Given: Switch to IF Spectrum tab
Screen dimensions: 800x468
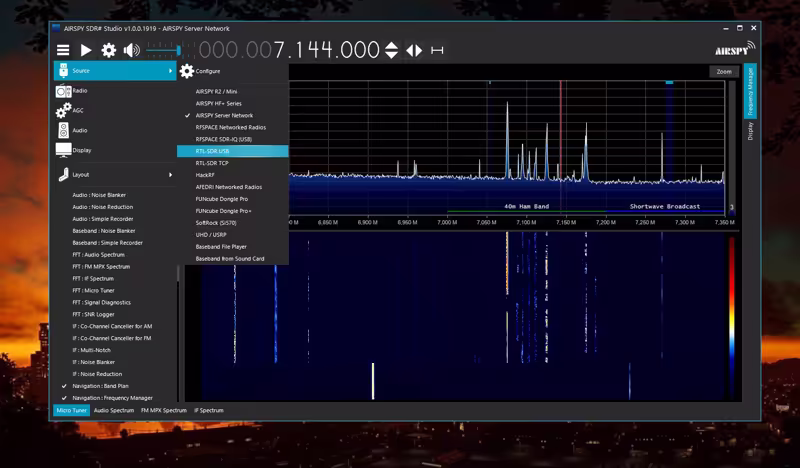Looking at the screenshot, I should (209, 410).
